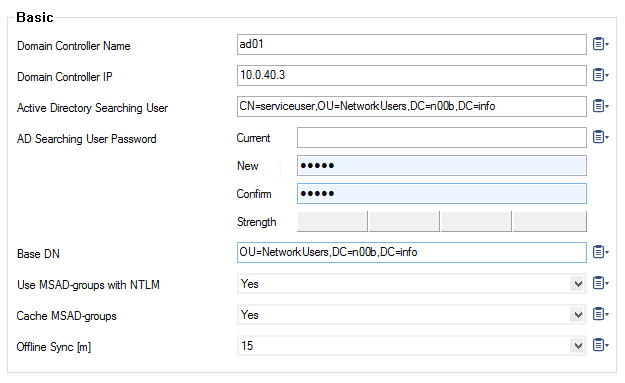The image size is (625, 383).
Task: Open clipboard menu icon beside Domain Controller IP
Action: [601, 75]
